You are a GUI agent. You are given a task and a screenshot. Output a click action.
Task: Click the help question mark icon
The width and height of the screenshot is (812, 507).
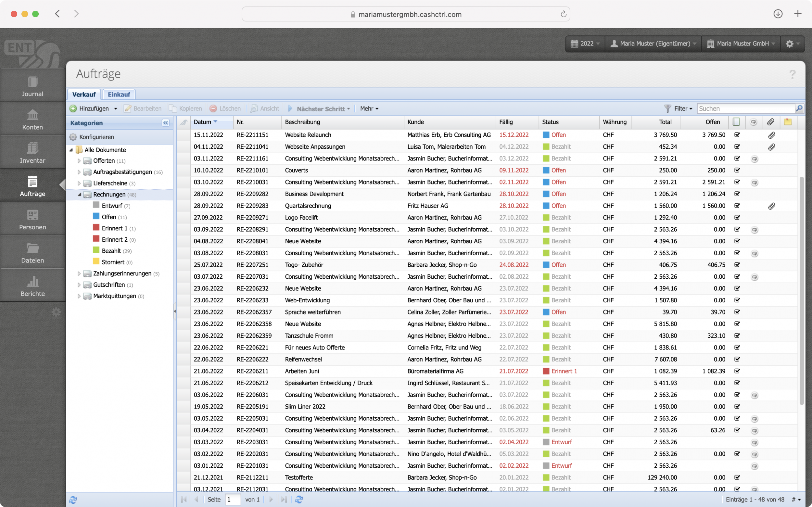[x=792, y=74]
